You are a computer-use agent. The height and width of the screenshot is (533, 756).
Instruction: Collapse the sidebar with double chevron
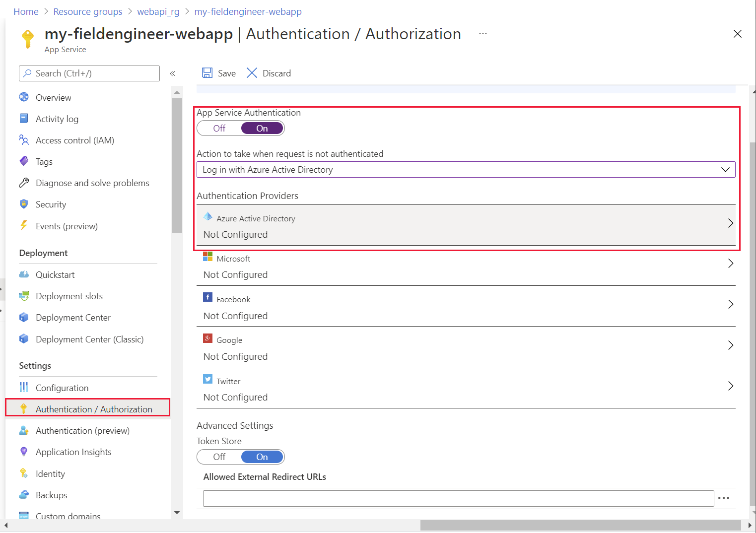coord(173,73)
